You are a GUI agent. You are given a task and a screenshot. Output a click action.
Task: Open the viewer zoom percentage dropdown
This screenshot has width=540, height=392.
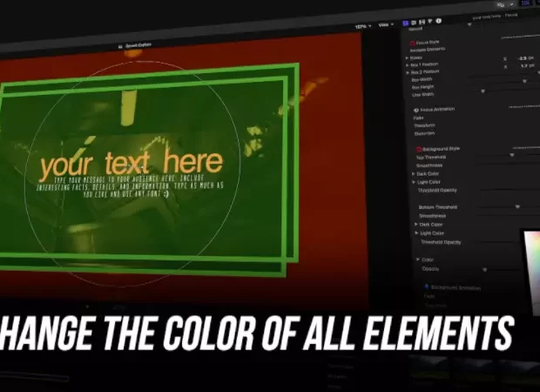363,26
